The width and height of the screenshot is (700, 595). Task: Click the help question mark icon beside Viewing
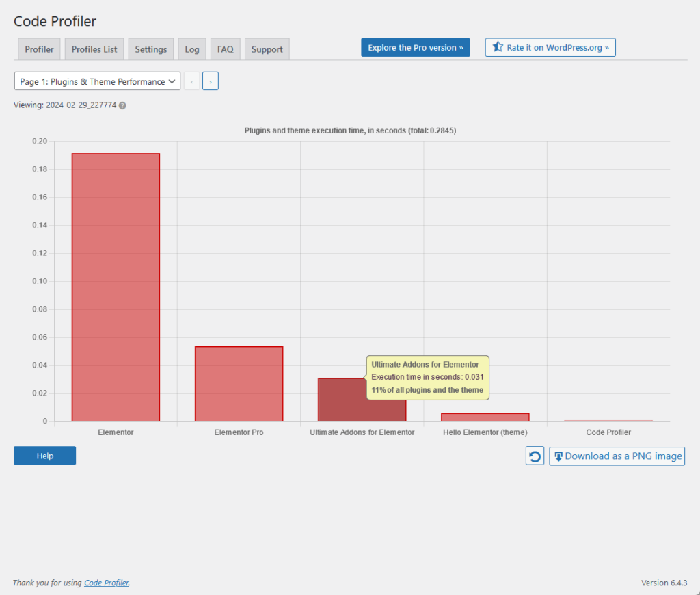122,106
